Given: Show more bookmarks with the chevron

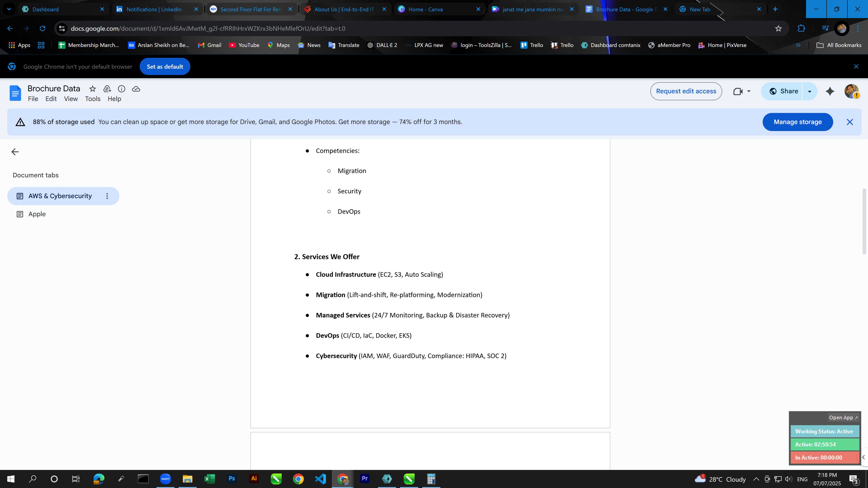Looking at the screenshot, I should pyautogui.click(x=798, y=45).
